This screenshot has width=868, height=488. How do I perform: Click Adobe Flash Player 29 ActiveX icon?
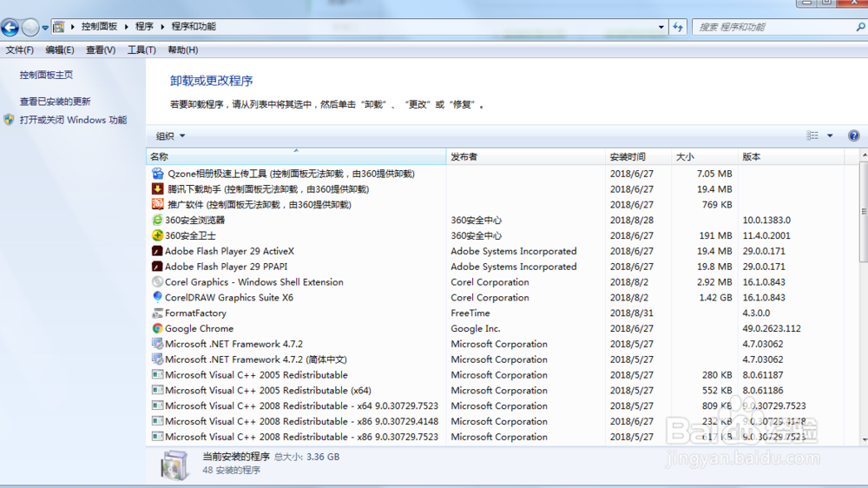(x=158, y=251)
